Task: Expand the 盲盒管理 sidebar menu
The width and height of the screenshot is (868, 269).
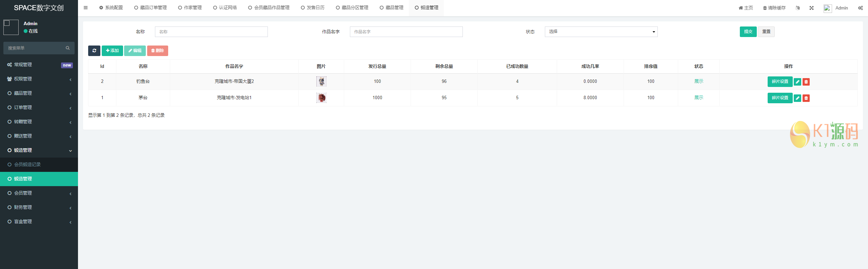Action: click(x=39, y=221)
